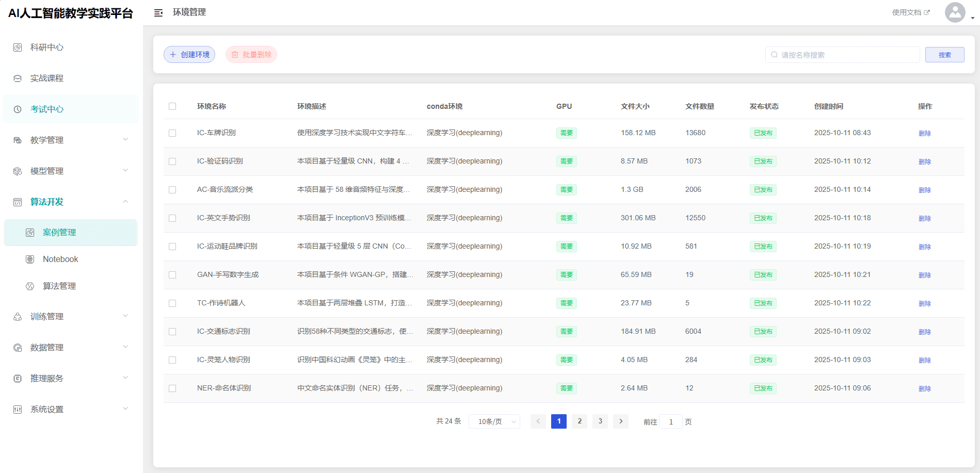Click the 科研中心 sidebar icon
The height and width of the screenshot is (473, 980).
click(18, 47)
